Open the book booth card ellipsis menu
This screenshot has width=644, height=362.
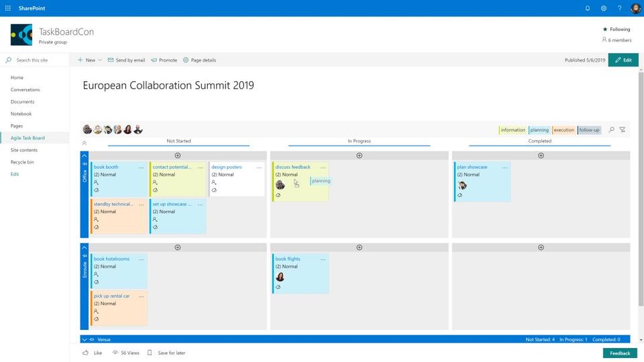142,168
